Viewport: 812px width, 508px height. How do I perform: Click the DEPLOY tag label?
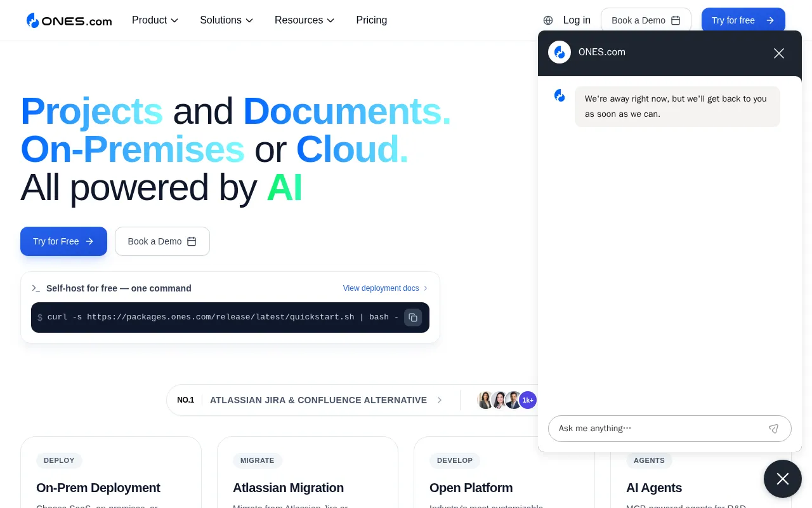coord(59,460)
